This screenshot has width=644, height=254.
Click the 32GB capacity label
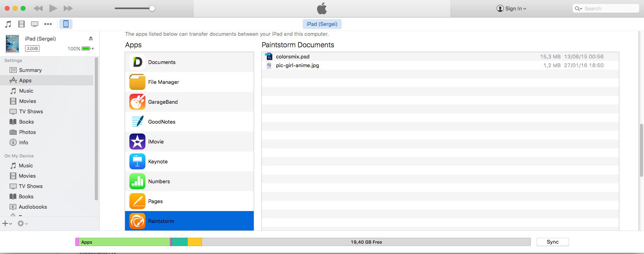pos(32,48)
